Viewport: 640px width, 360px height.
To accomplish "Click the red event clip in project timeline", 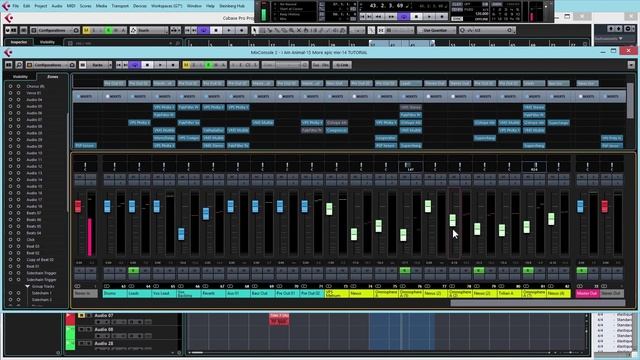I will pyautogui.click(x=279, y=319).
